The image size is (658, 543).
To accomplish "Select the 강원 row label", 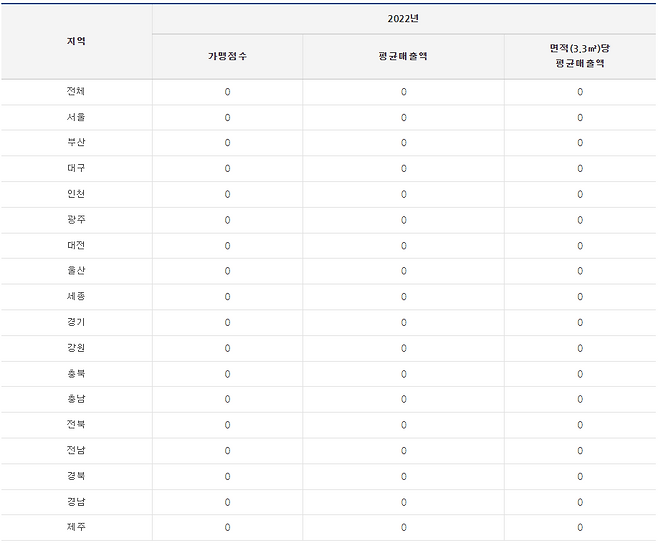I will pos(76,348).
